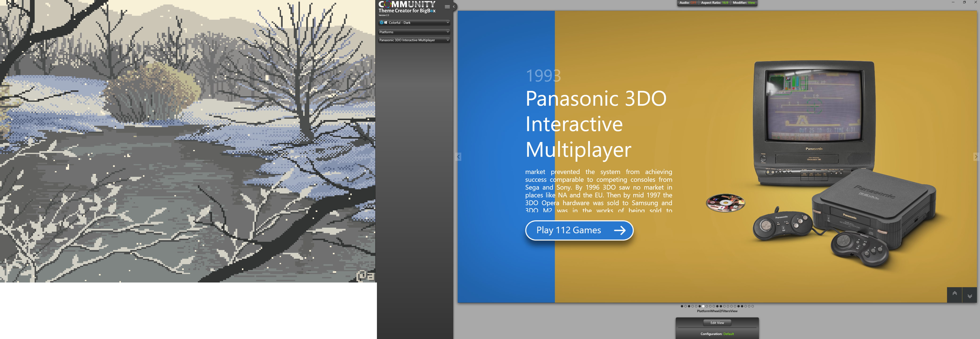Click the platform description paragraph
This screenshot has width=980, height=339.
598,190
